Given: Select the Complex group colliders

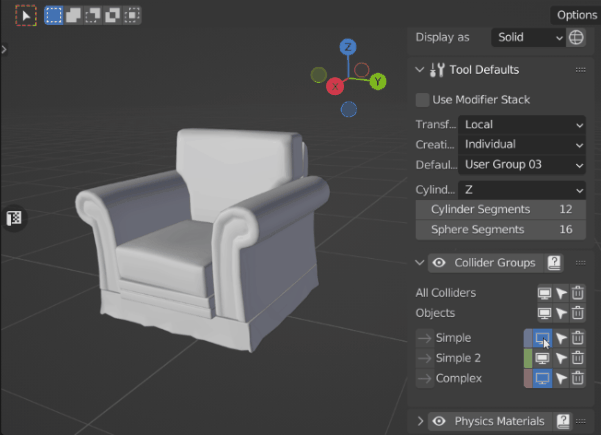Looking at the screenshot, I should (x=561, y=379).
